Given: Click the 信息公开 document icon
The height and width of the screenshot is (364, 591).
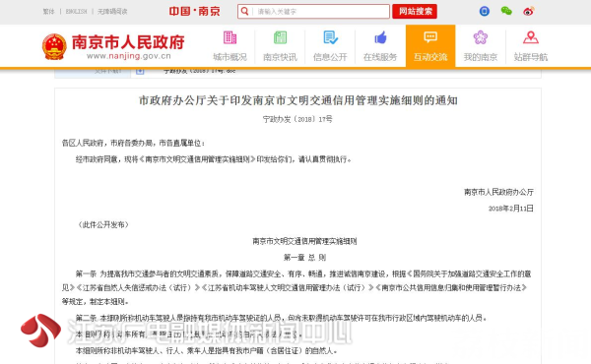Looking at the screenshot, I should tap(330, 37).
